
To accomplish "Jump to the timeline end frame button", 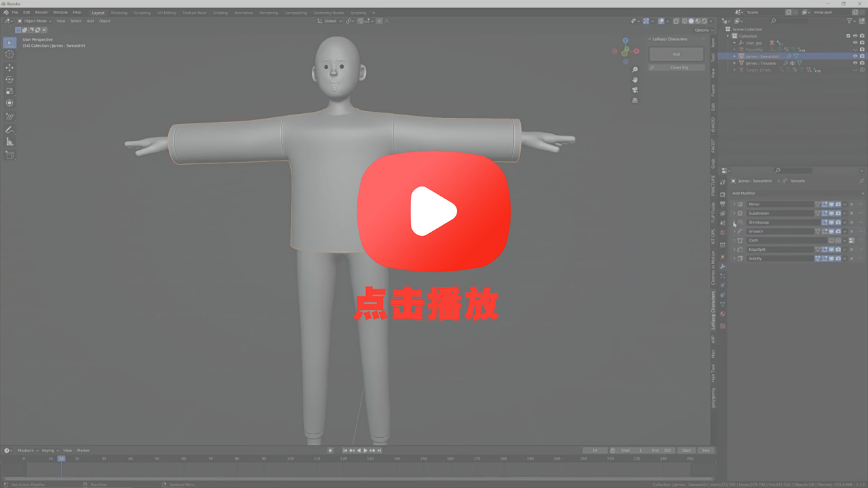I will [379, 451].
